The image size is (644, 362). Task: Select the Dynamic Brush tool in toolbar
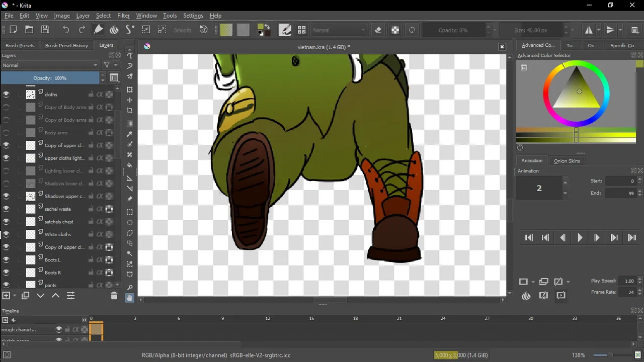(130, 30)
